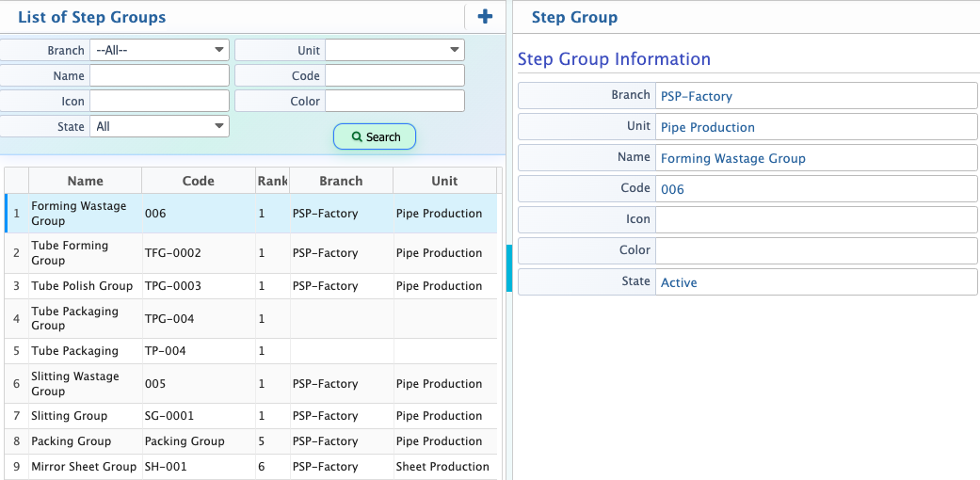Click Forming Wastage Group value in details panel
980x480 pixels.
tap(733, 159)
